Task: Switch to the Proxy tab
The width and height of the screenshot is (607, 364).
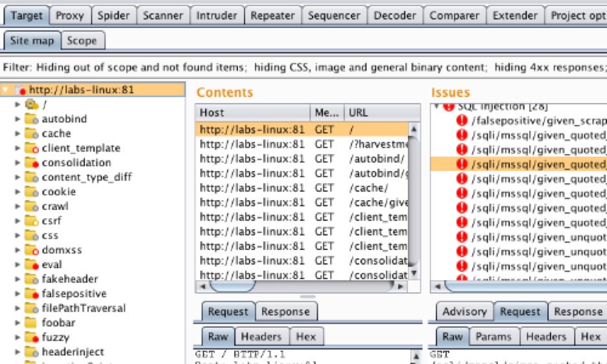Action: click(69, 15)
